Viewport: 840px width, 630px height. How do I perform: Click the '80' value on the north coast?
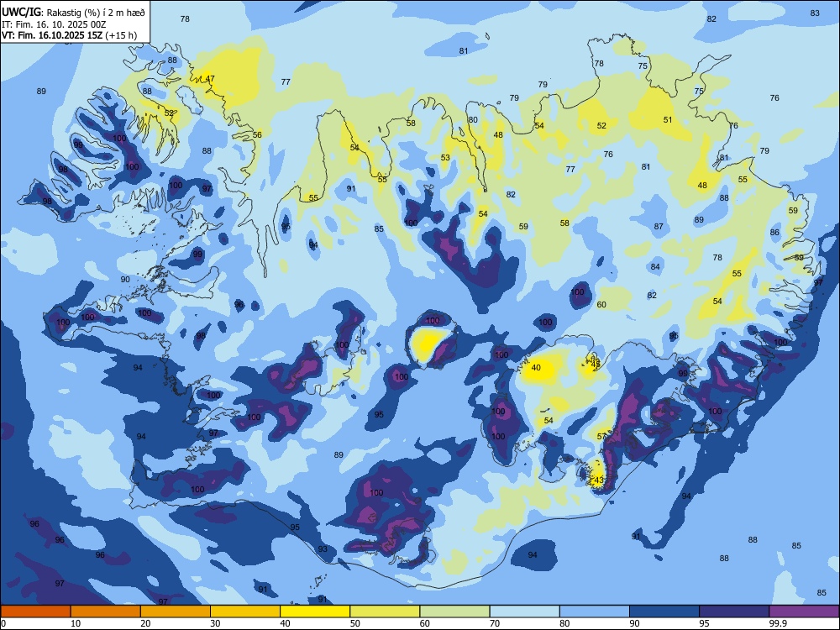pyautogui.click(x=472, y=119)
